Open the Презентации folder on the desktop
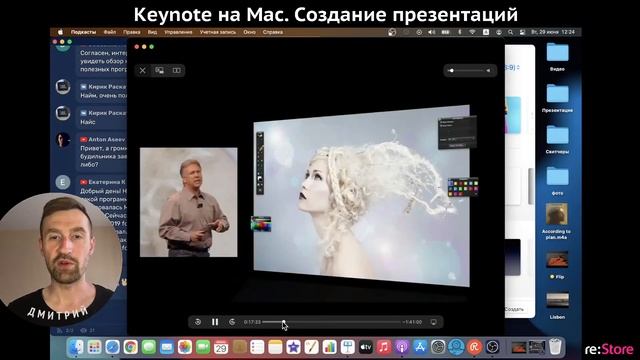 point(557,97)
